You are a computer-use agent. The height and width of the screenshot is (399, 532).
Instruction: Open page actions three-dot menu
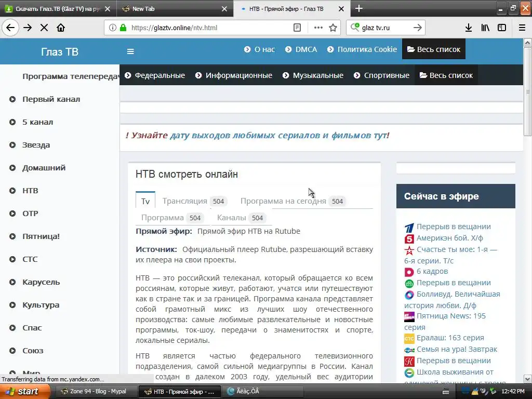pyautogui.click(x=318, y=28)
